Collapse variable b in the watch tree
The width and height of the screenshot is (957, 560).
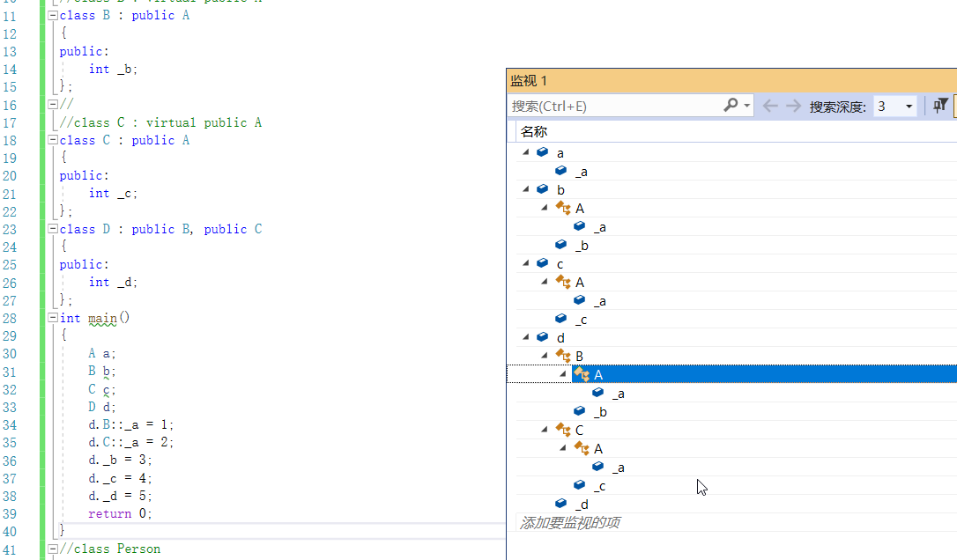coord(525,189)
